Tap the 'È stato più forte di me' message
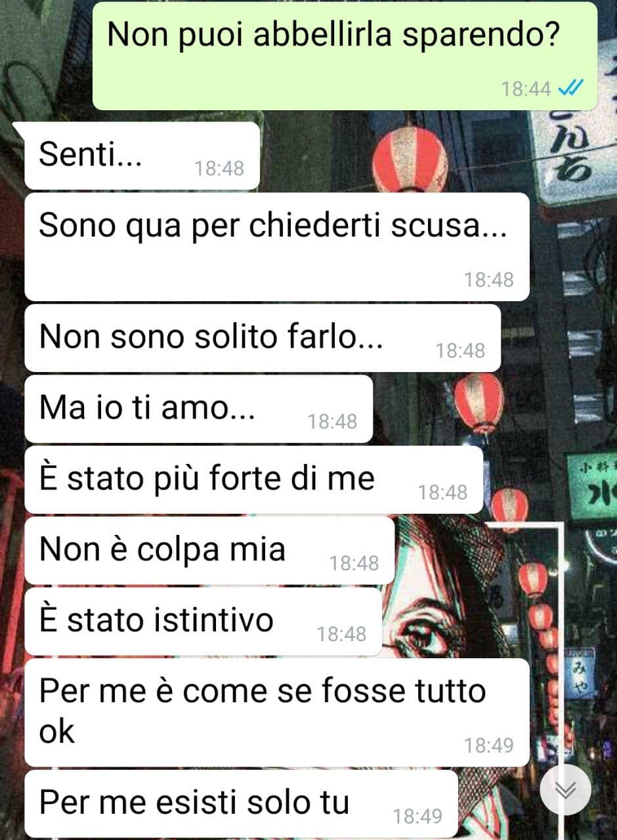The height and width of the screenshot is (840, 617). point(253,480)
